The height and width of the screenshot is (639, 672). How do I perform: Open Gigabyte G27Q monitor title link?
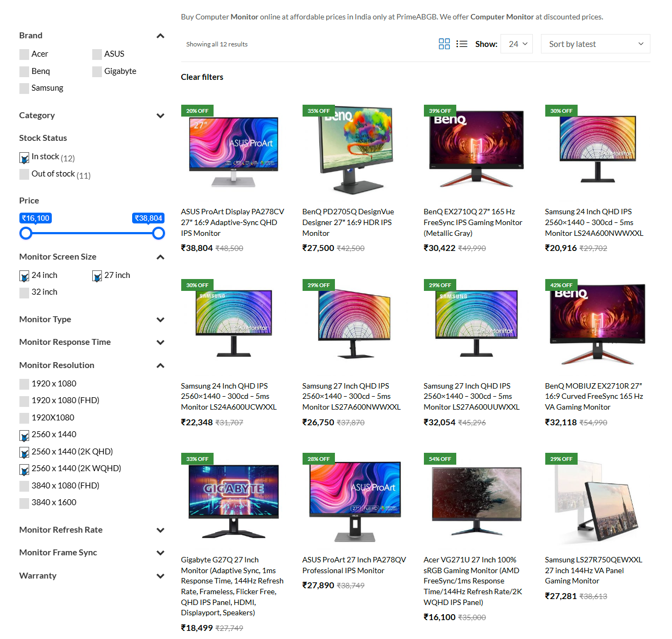point(232,586)
